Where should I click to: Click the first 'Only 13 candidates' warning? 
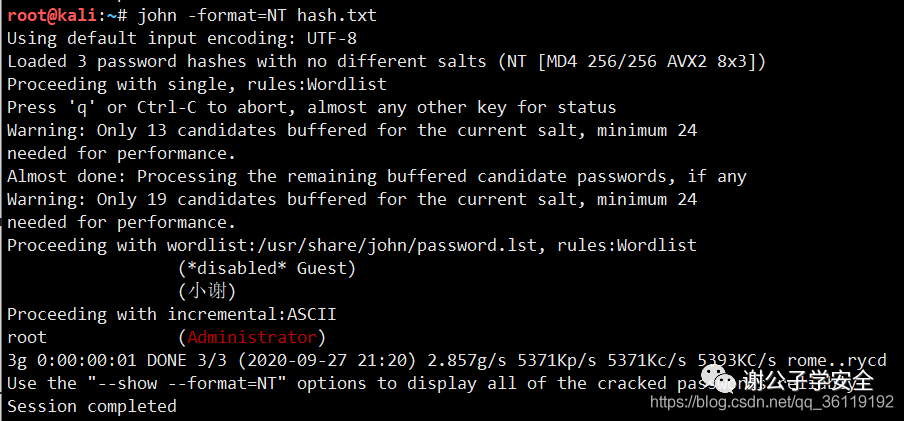tap(352, 130)
